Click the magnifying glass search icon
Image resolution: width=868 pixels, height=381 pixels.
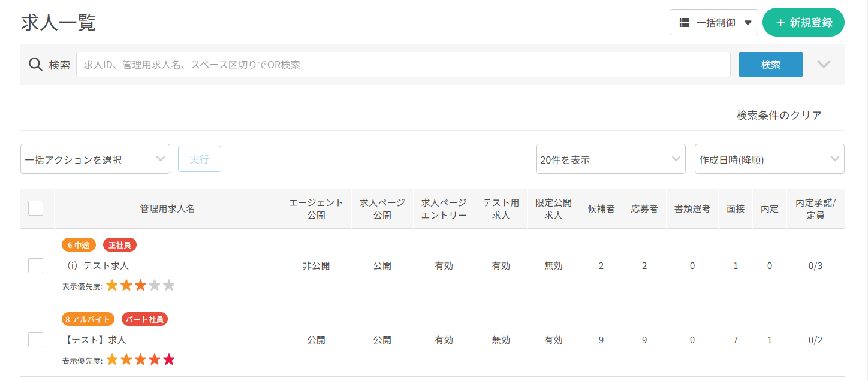[35, 65]
